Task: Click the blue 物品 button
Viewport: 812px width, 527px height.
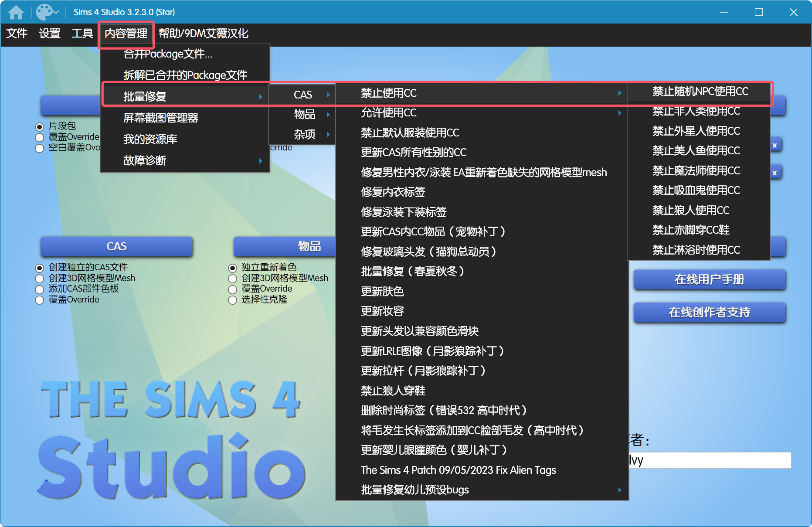Action: tap(285, 246)
